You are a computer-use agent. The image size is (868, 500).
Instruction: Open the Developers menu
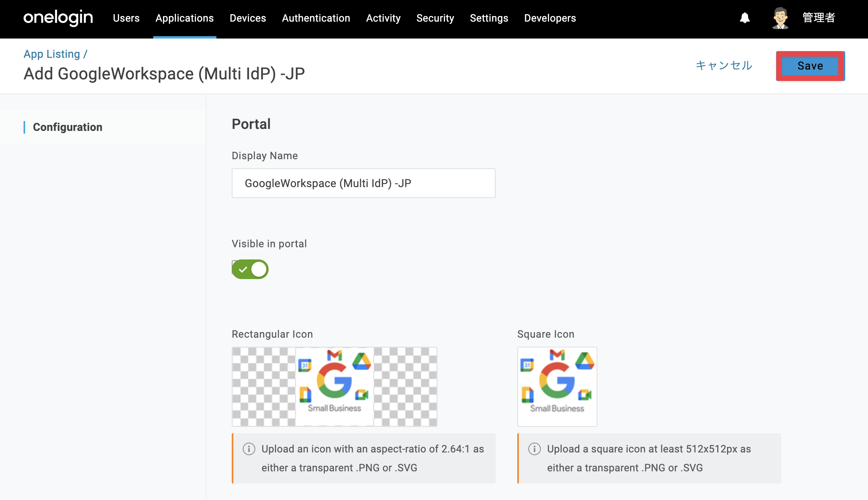[550, 18]
